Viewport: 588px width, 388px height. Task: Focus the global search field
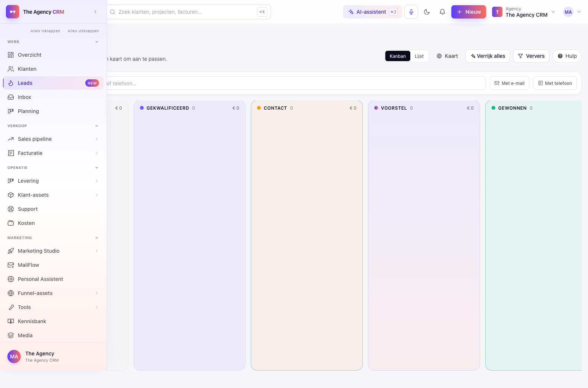click(189, 12)
